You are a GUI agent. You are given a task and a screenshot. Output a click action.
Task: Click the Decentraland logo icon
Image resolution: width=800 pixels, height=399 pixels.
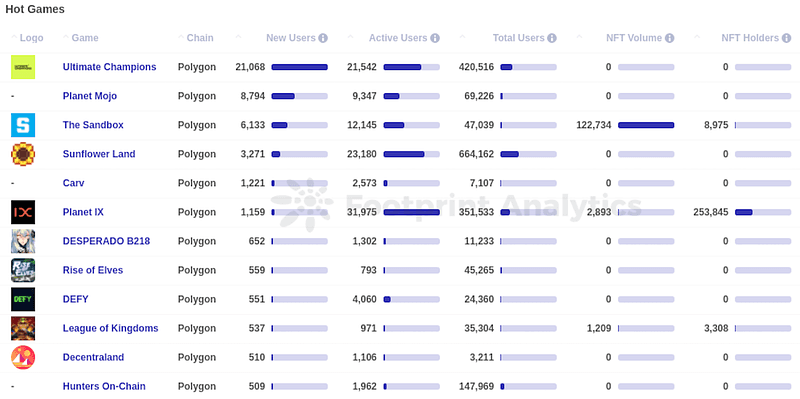(23, 357)
